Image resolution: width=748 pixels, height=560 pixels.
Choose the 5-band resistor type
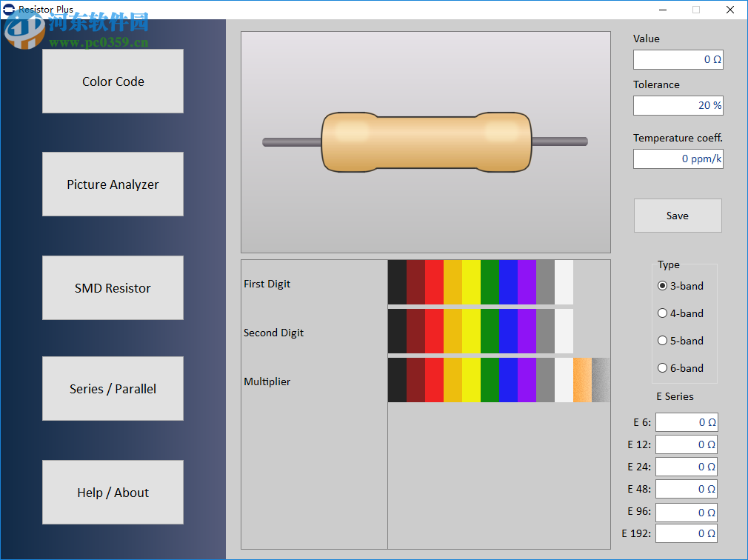[x=662, y=340]
